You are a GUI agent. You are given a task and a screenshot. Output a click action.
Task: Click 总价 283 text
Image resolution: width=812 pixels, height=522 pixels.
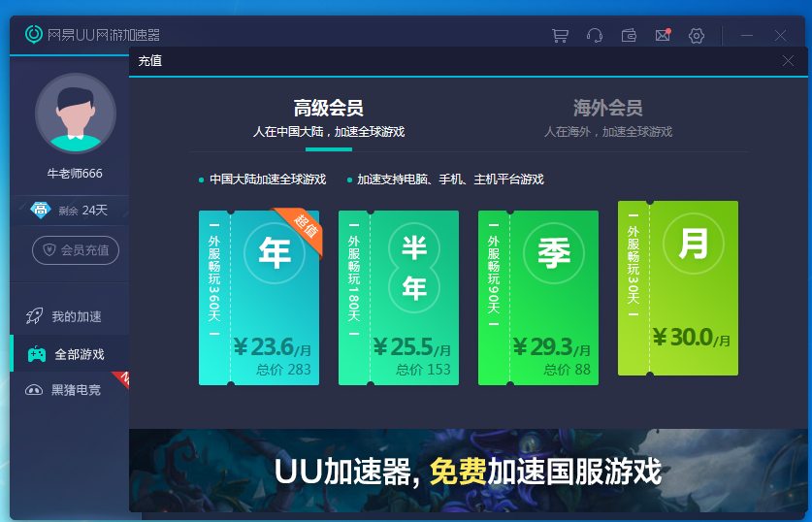pos(284,370)
